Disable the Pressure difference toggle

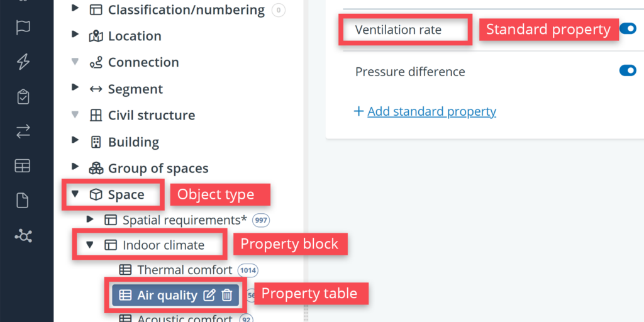(x=627, y=70)
